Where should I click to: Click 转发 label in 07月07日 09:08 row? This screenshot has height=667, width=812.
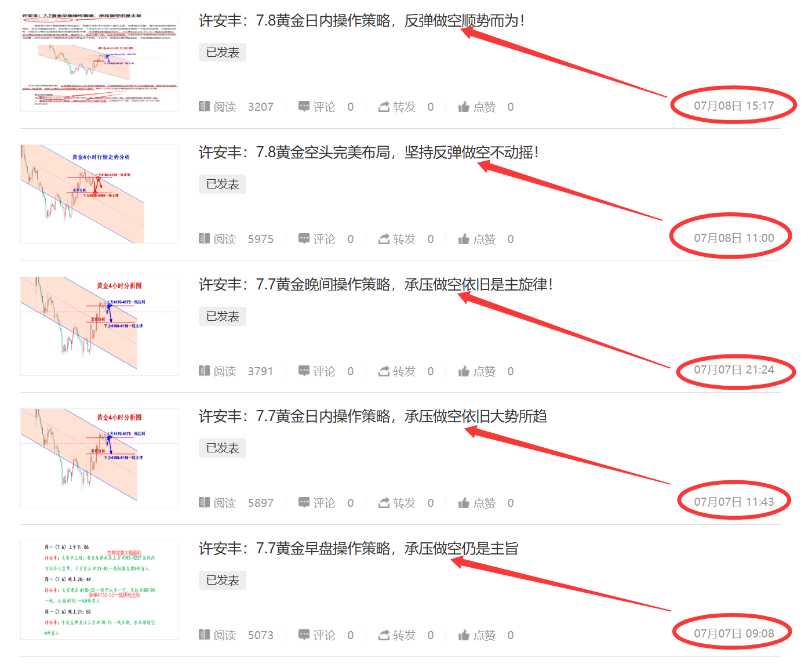(x=404, y=635)
